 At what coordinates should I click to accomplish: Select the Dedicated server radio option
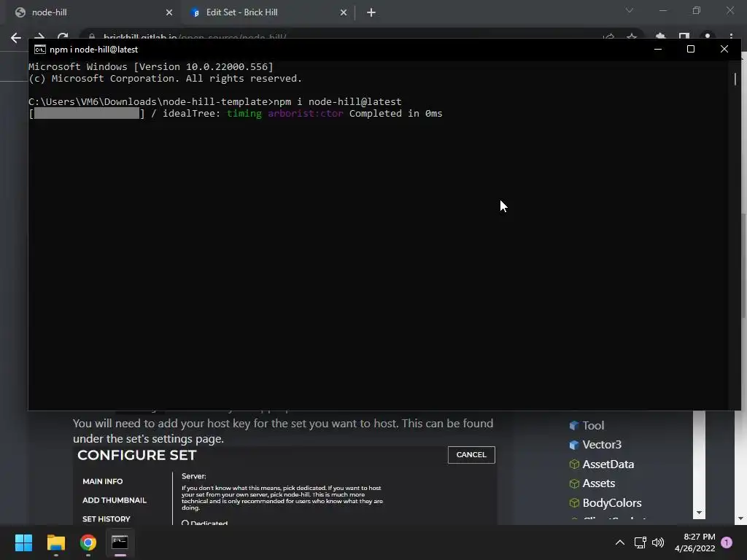[x=185, y=523]
